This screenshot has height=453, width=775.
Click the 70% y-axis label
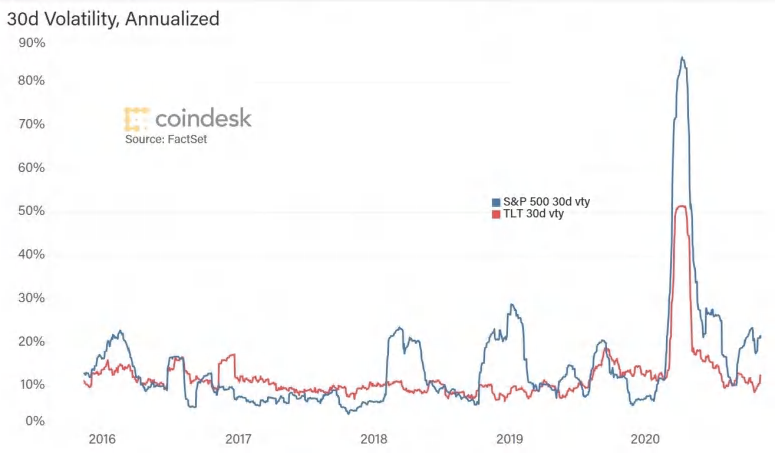point(32,124)
